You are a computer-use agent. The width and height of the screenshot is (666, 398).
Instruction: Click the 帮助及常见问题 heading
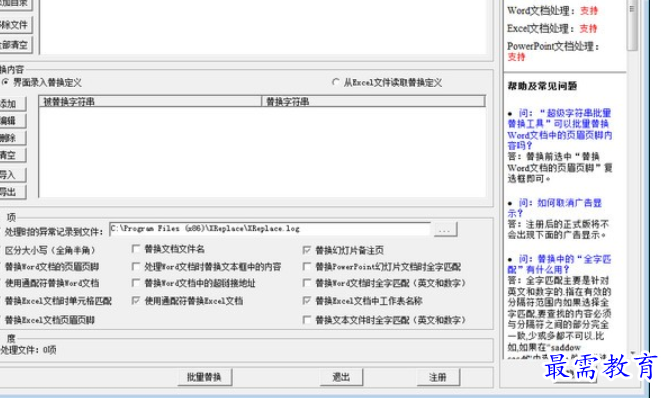click(542, 86)
